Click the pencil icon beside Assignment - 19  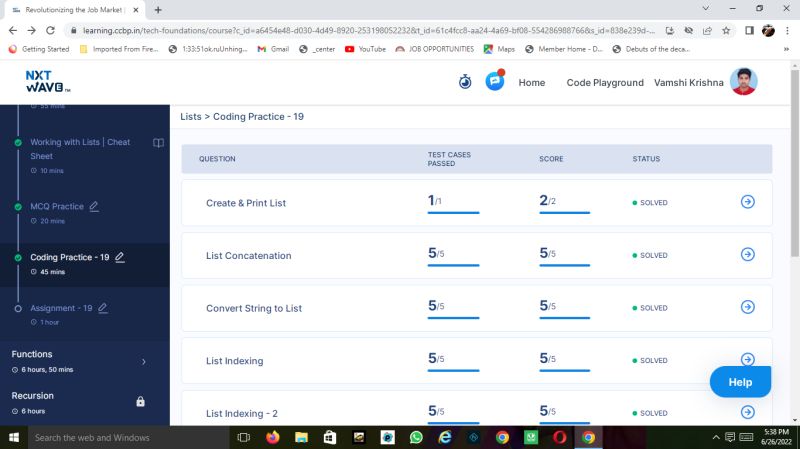pyautogui.click(x=102, y=308)
